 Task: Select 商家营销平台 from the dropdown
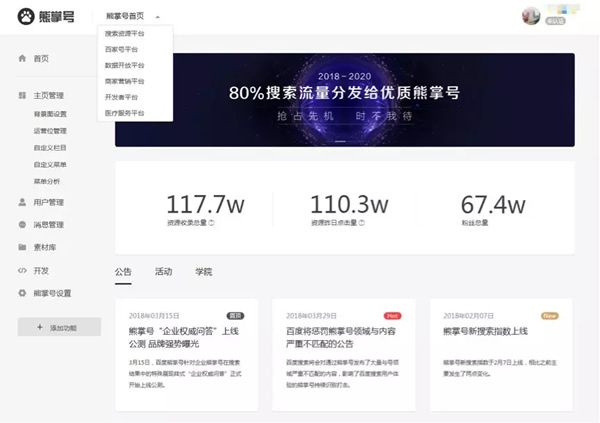pos(124,81)
